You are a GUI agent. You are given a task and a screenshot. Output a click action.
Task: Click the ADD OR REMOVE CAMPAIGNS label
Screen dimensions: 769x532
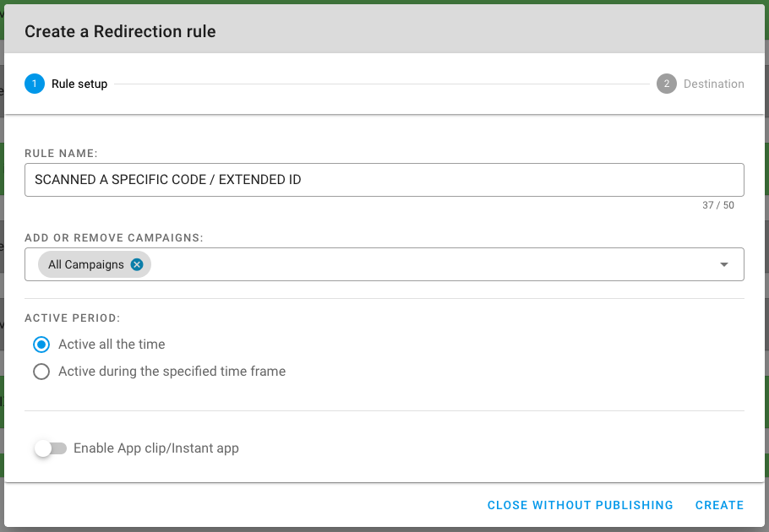113,238
